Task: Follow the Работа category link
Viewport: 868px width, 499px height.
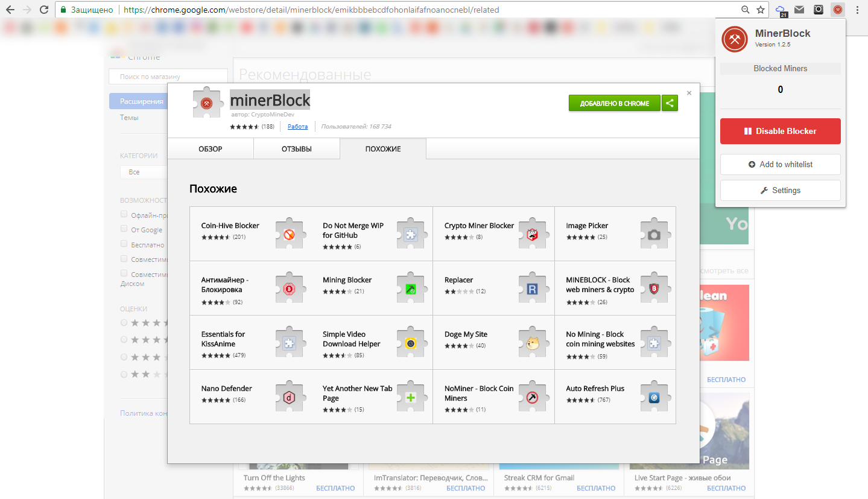Action: pyautogui.click(x=298, y=127)
